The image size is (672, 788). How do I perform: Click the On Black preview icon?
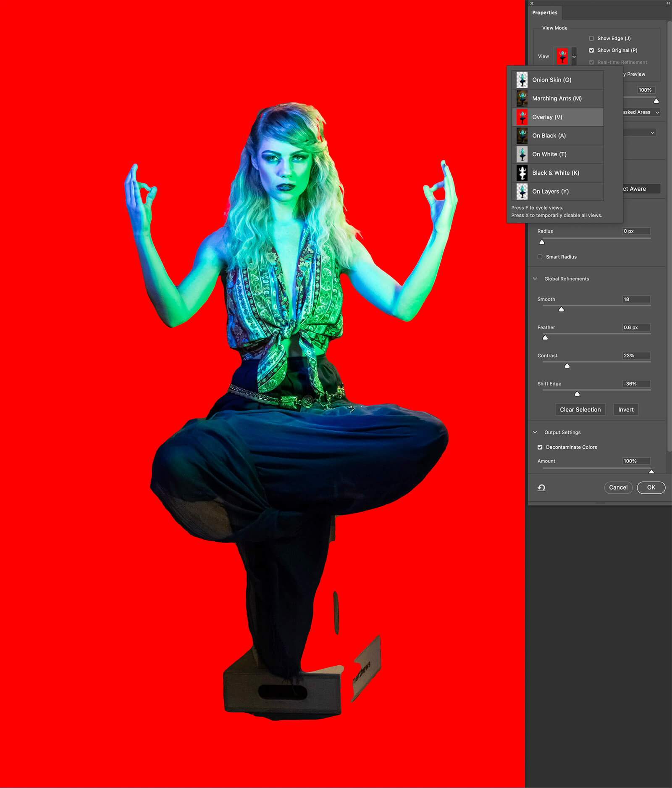point(522,136)
